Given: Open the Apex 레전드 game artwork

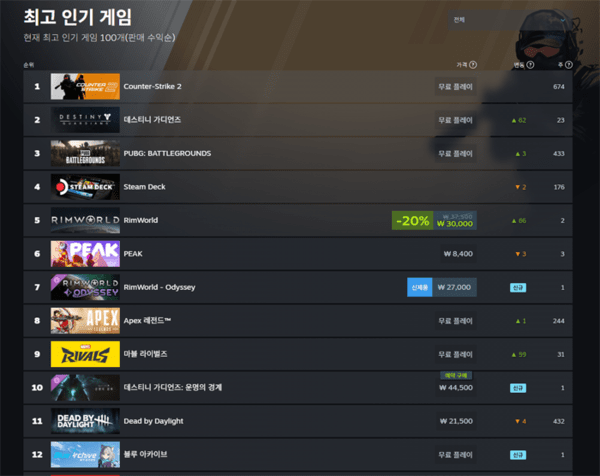Looking at the screenshot, I should pyautogui.click(x=85, y=321).
